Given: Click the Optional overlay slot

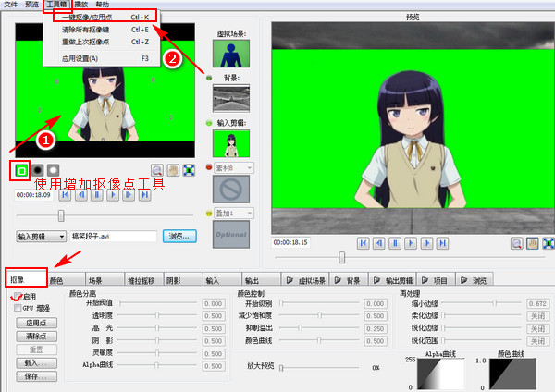Looking at the screenshot, I should [x=231, y=235].
